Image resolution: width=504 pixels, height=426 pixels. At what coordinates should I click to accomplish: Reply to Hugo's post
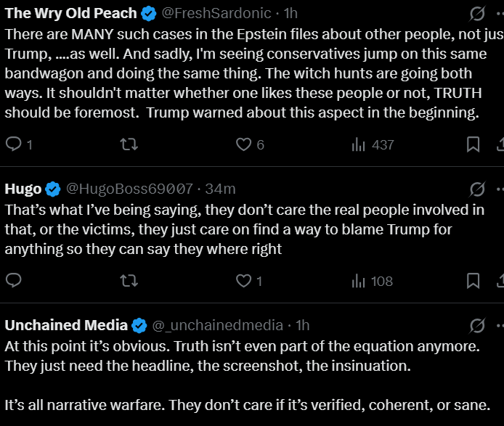[14, 281]
